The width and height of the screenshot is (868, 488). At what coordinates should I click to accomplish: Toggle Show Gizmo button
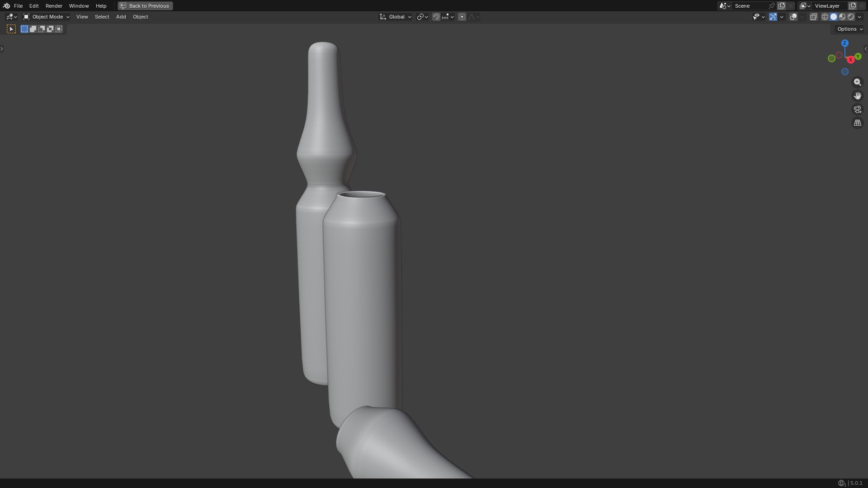click(773, 17)
